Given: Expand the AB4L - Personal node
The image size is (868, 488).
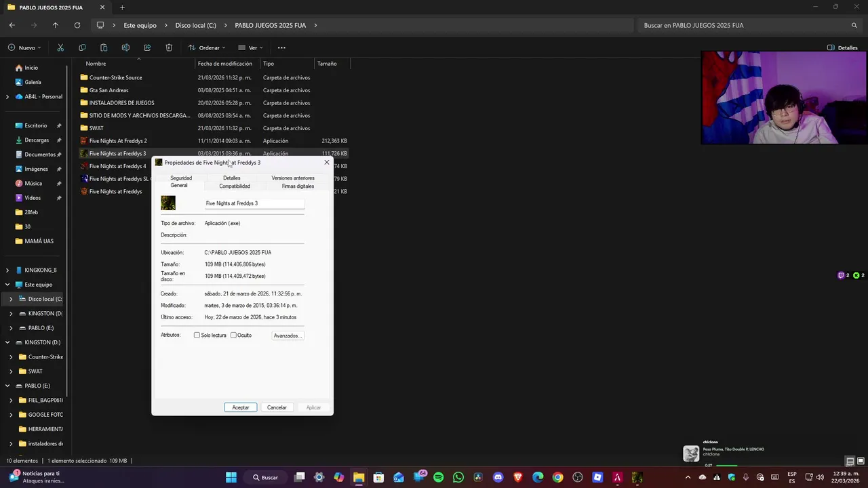Looking at the screenshot, I should click(x=7, y=97).
